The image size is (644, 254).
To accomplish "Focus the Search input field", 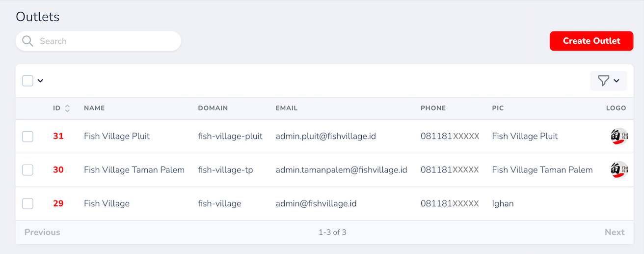I will point(106,41).
